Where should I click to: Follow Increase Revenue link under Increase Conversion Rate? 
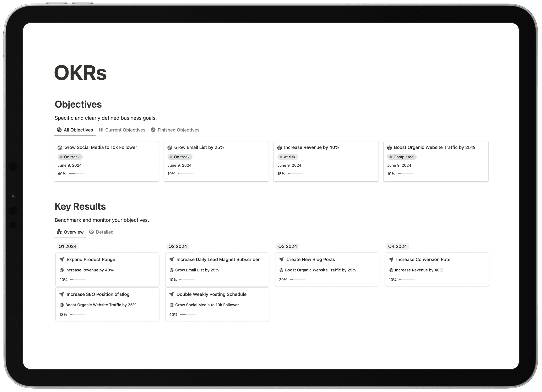[419, 270]
